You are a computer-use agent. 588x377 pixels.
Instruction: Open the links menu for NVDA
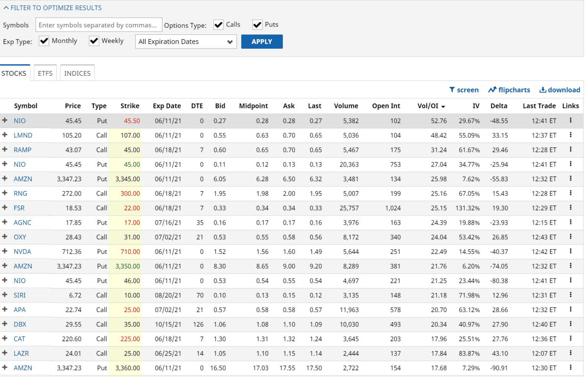570,251
